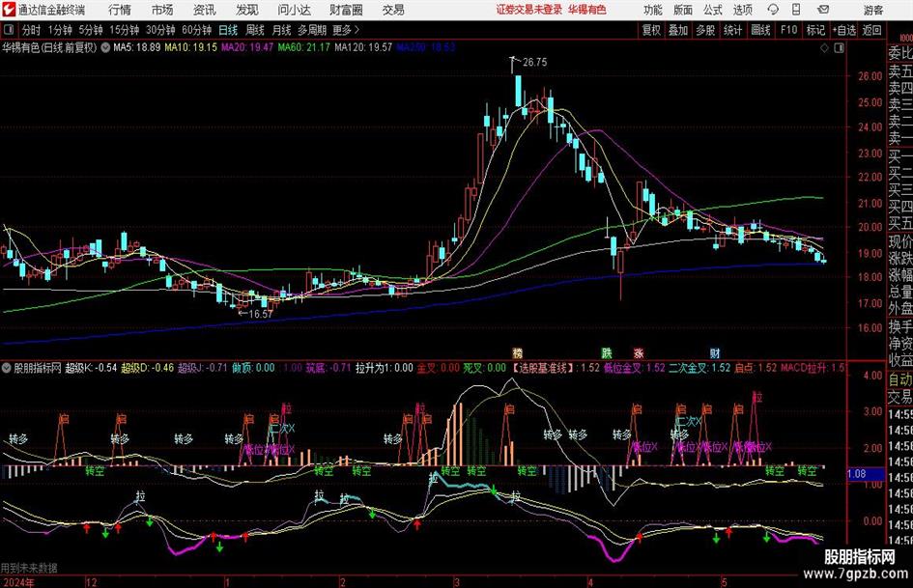Switch to 分时 chart period
The height and width of the screenshot is (588, 913).
coord(31,30)
